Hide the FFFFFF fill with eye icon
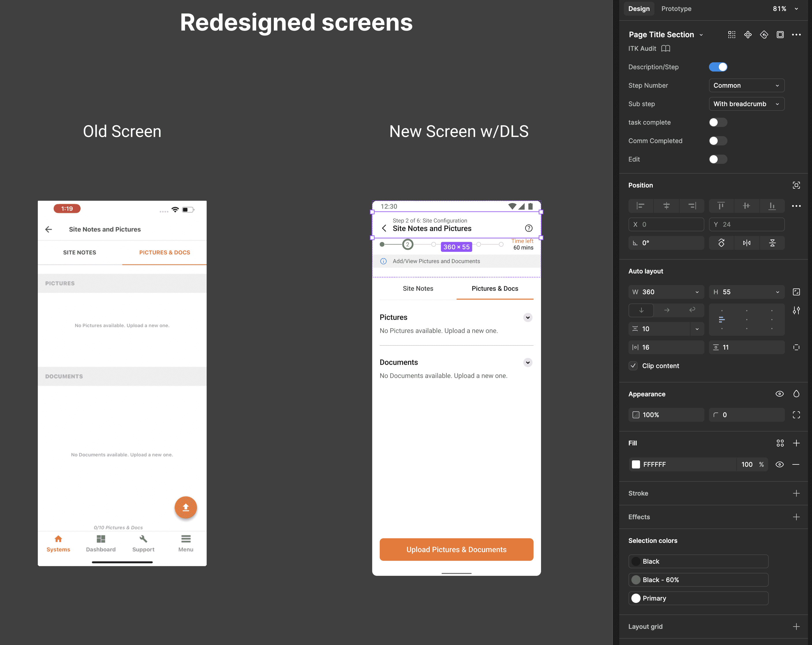This screenshot has height=645, width=812. [780, 464]
